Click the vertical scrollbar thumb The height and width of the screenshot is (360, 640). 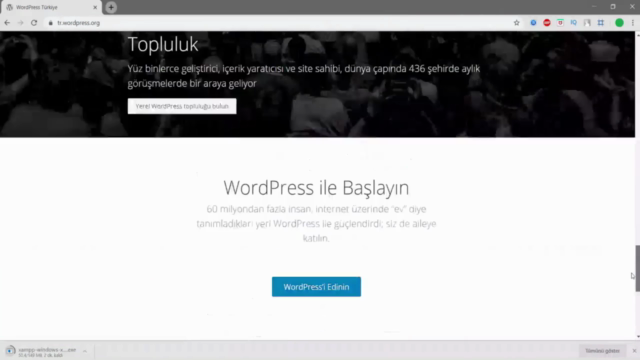[638, 269]
